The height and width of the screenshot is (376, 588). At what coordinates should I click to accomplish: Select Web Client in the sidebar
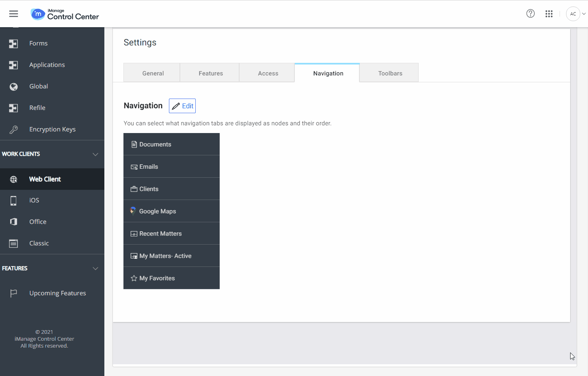coord(45,179)
